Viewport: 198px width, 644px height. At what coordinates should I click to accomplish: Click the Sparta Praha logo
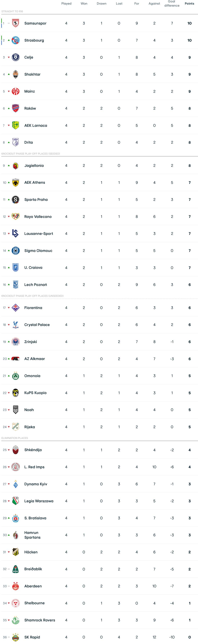click(15, 200)
